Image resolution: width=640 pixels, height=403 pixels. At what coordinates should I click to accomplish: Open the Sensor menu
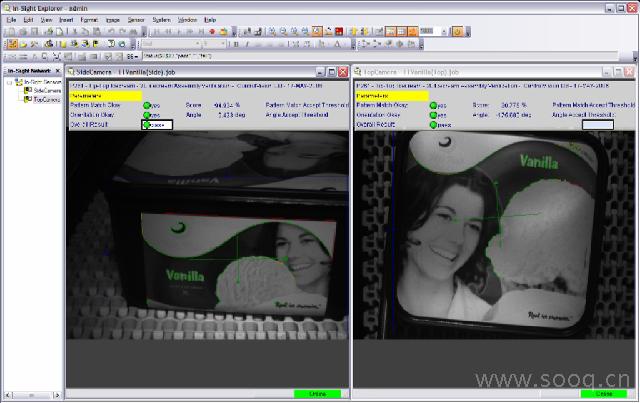134,20
